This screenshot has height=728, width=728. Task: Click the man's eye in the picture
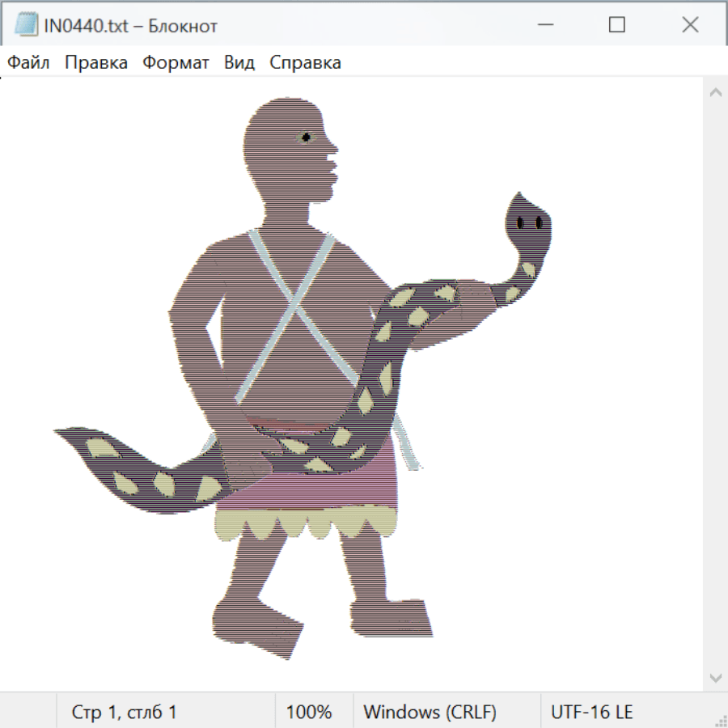306,137
